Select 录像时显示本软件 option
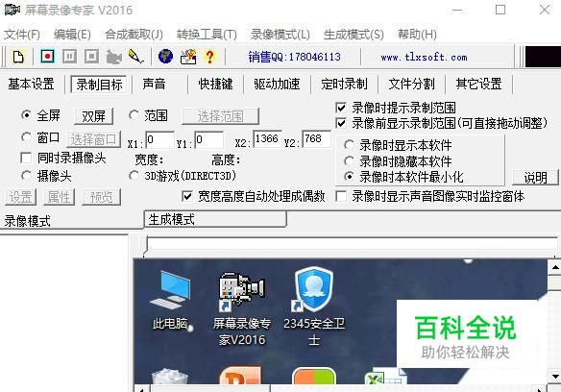The image size is (561, 392). pos(349,145)
